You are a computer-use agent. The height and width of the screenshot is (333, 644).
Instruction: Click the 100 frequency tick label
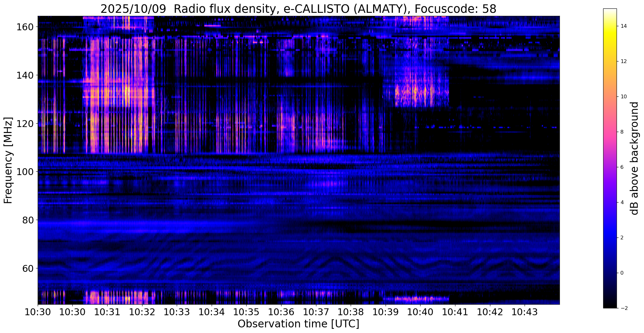click(x=25, y=172)
